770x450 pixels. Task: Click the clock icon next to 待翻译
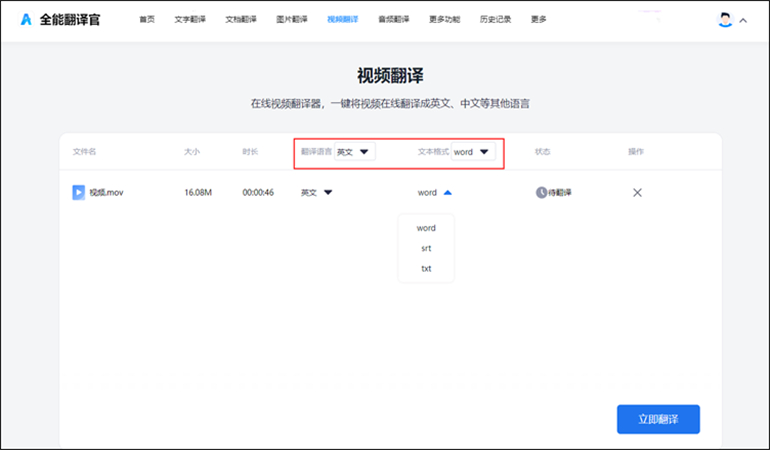coord(541,192)
